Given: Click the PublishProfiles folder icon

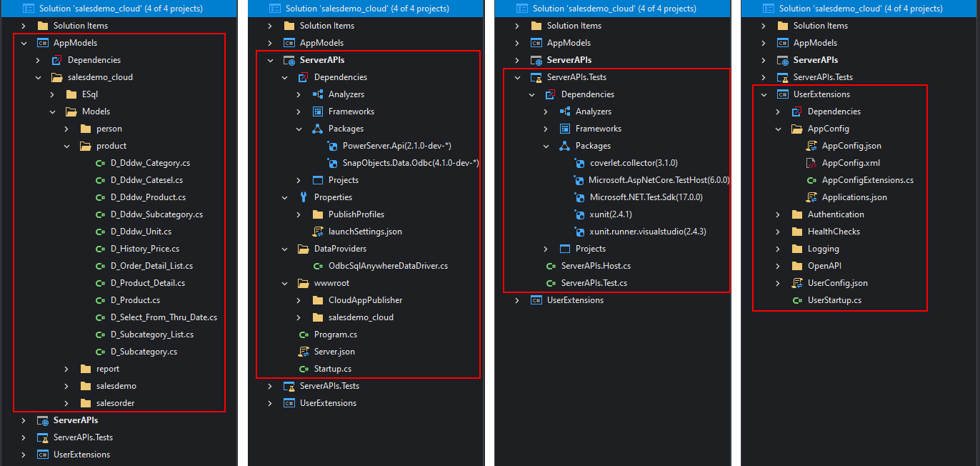Looking at the screenshot, I should [x=318, y=214].
